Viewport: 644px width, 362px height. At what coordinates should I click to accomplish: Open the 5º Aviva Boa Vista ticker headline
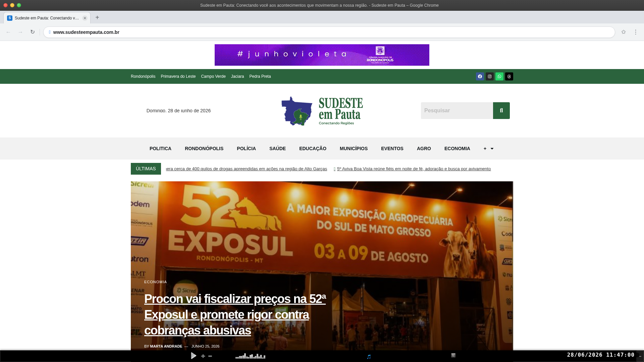point(414,169)
